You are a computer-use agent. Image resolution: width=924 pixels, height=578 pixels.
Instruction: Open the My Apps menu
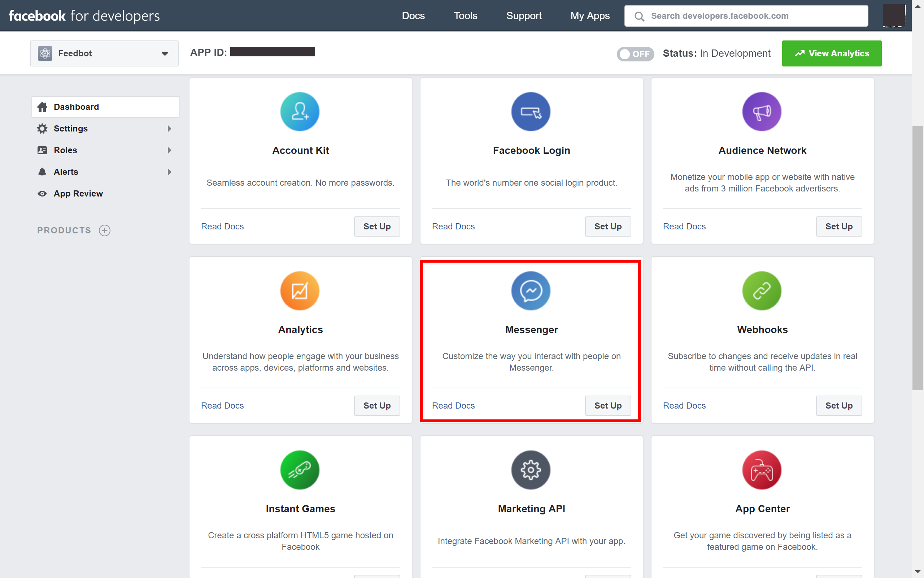coord(590,16)
